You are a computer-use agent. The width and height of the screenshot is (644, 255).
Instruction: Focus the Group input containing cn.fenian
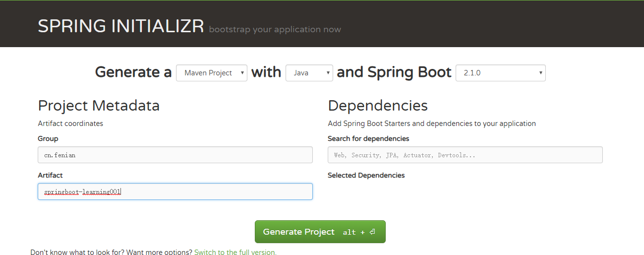click(x=175, y=155)
